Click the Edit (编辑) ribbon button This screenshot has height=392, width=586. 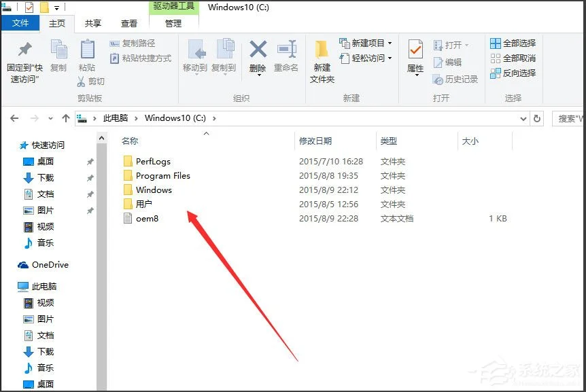pos(447,63)
